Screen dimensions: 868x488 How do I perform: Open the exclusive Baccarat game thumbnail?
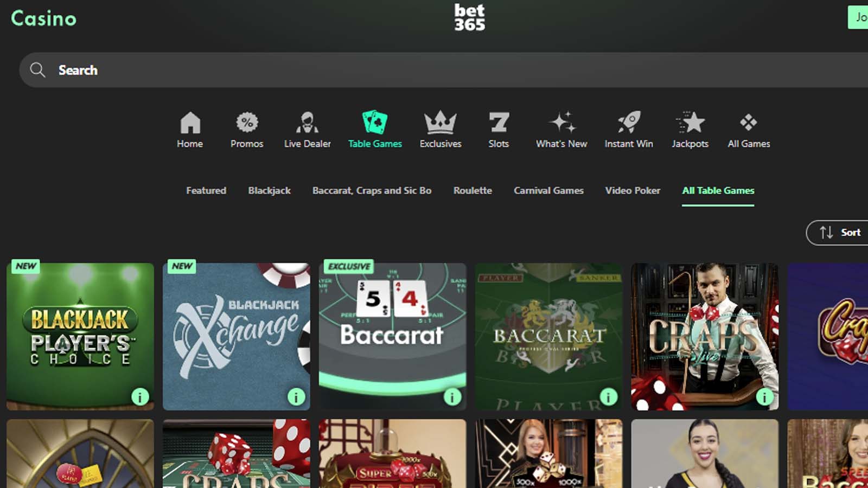pyautogui.click(x=393, y=336)
